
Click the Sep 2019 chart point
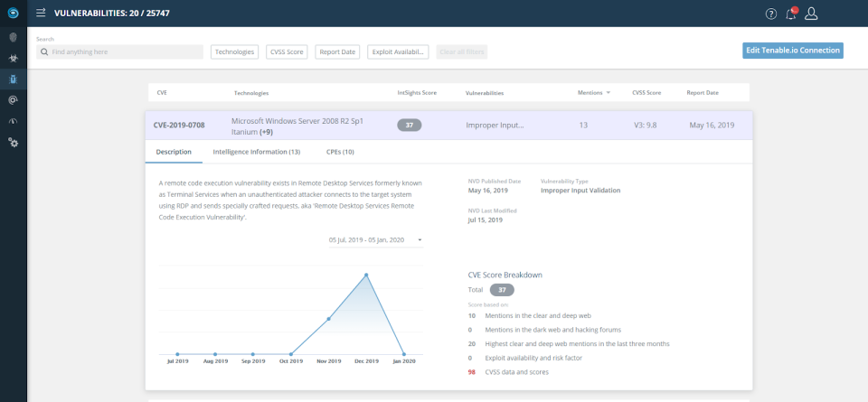pyautogui.click(x=253, y=354)
